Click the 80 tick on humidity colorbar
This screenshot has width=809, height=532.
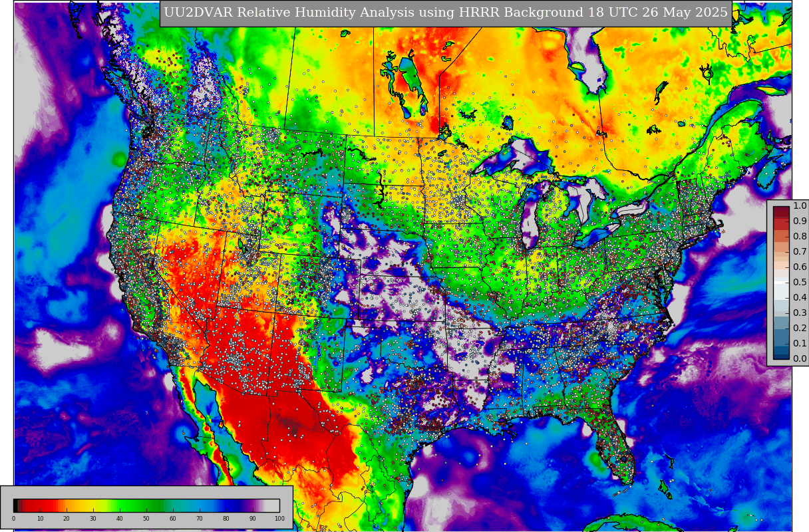226,519
